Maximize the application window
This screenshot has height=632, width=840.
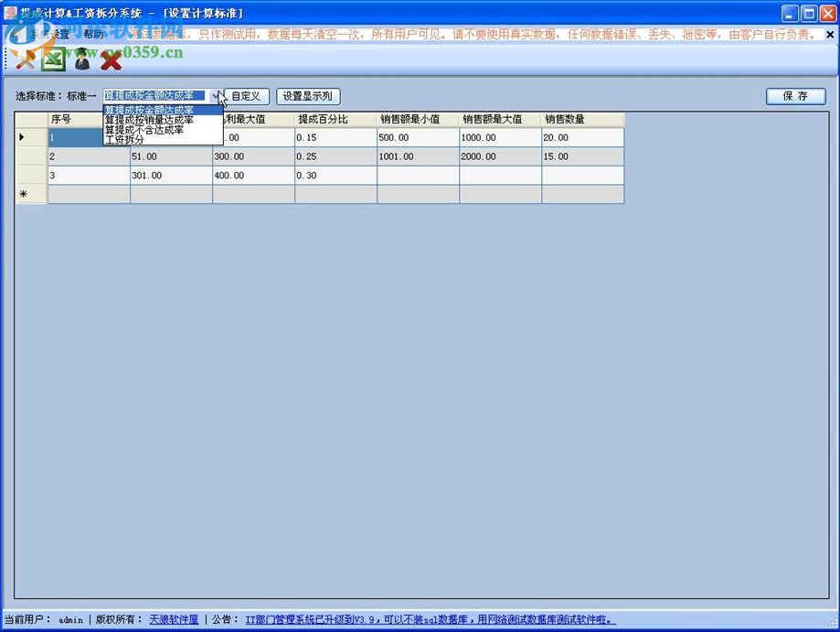click(x=809, y=13)
